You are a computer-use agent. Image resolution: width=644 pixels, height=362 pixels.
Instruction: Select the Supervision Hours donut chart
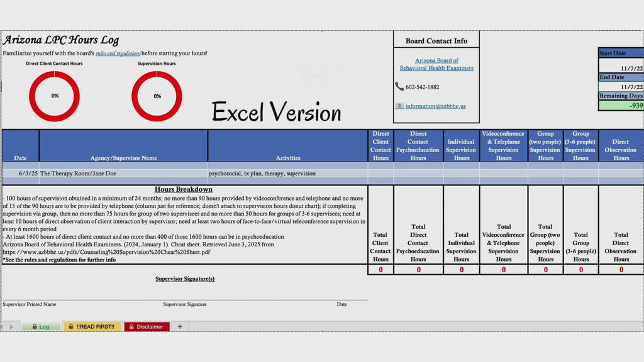coord(157,96)
